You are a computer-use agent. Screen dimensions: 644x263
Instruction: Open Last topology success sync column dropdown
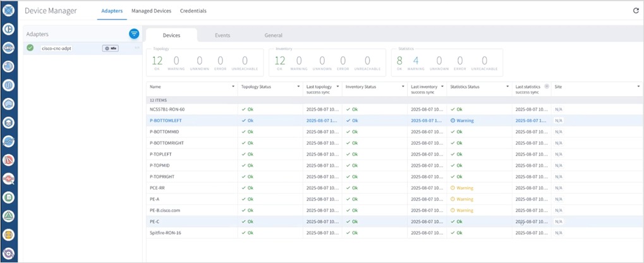[337, 87]
